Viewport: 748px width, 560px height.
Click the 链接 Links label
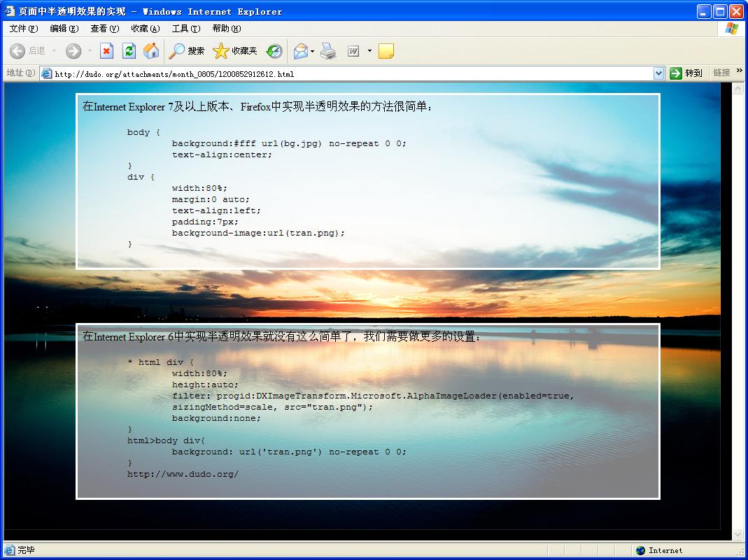coord(722,73)
